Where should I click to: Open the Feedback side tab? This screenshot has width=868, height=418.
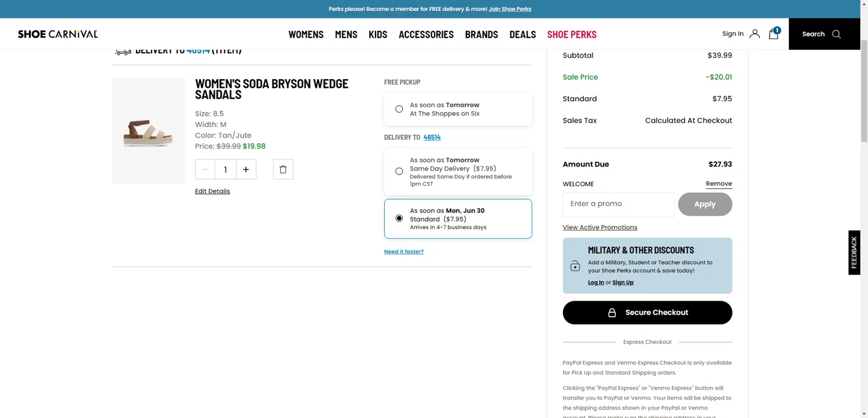pos(854,253)
